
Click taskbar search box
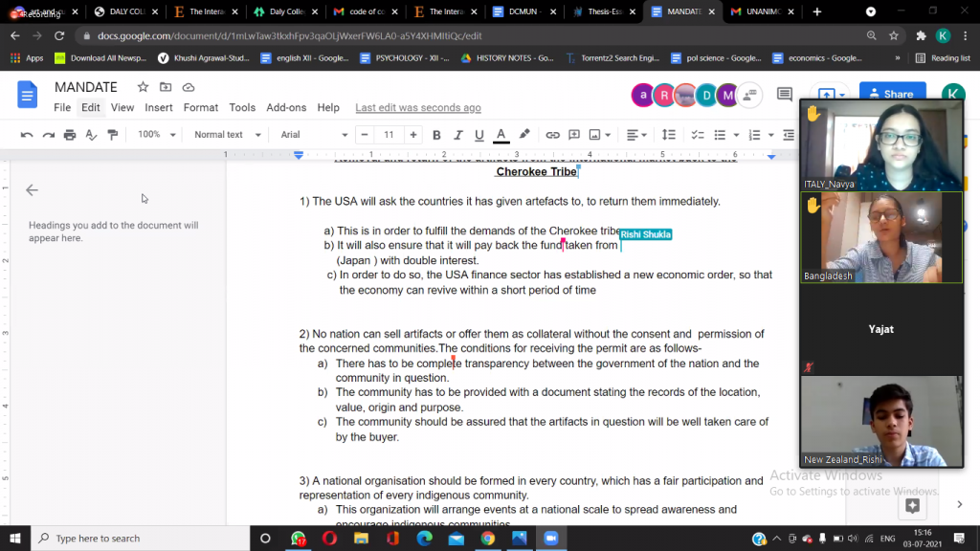[x=141, y=538]
